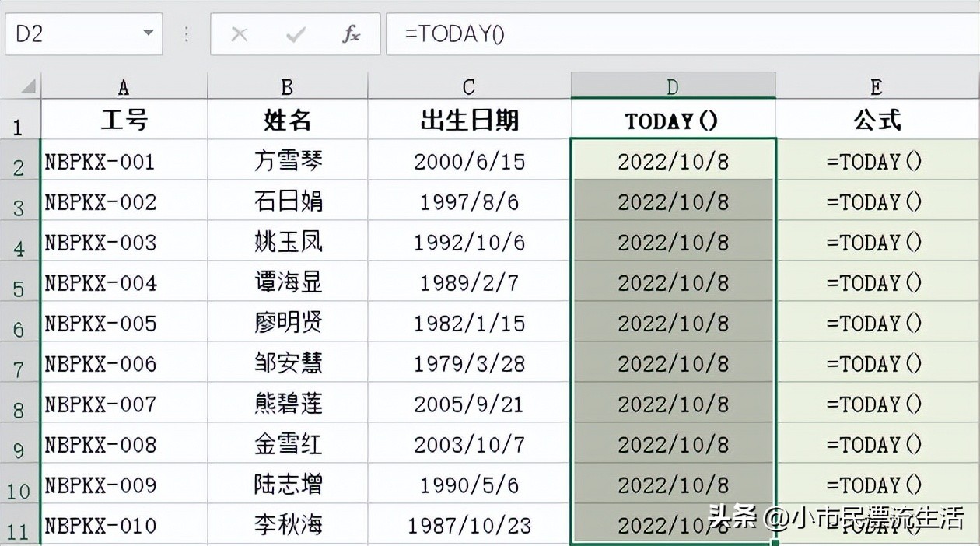Select the cell with name 方雪琴
Screen dimensions: 980x546
288,161
